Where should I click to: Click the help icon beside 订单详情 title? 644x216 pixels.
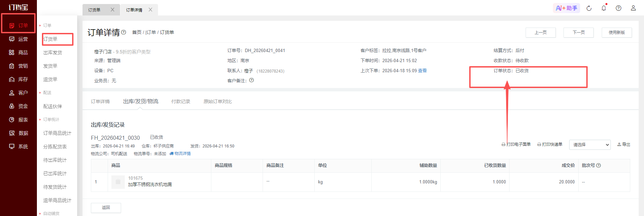coord(123,32)
